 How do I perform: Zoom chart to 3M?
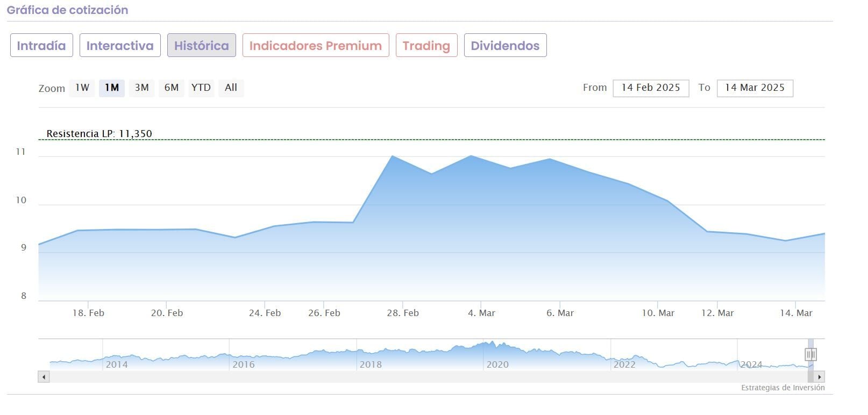click(141, 88)
